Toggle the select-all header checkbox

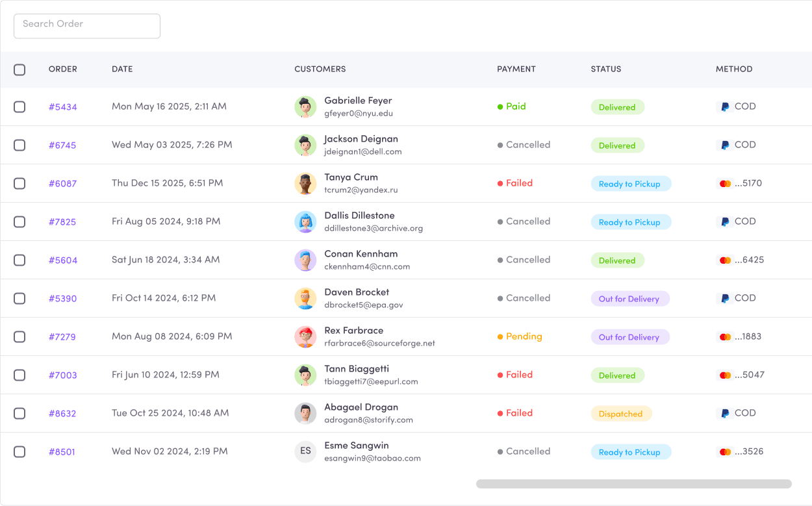pos(19,70)
